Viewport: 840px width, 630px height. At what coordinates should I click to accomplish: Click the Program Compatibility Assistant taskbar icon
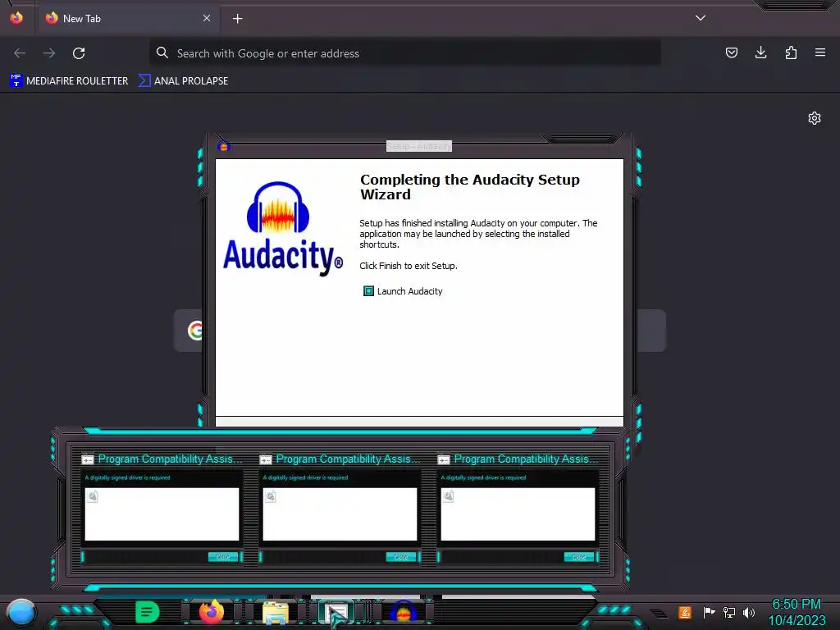pos(336,612)
